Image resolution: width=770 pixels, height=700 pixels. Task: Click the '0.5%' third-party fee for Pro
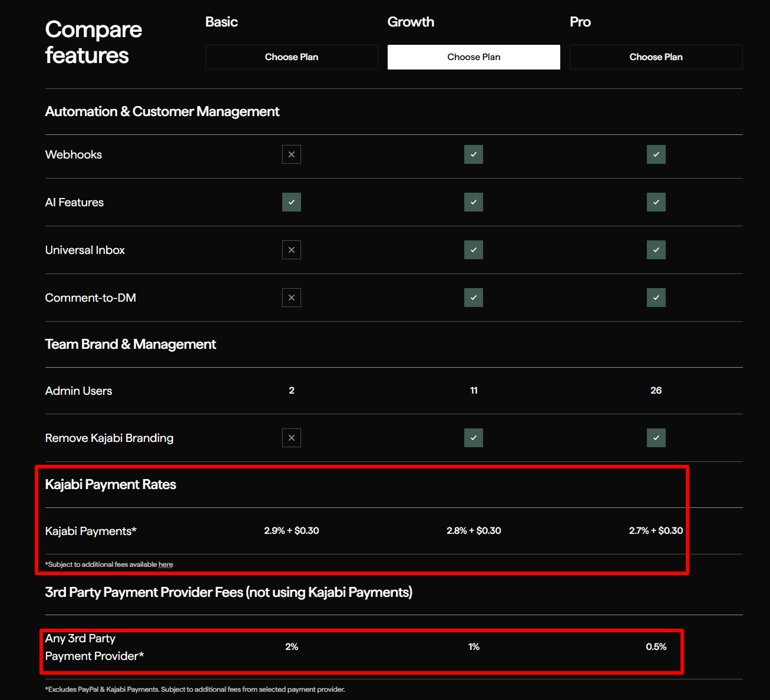pyautogui.click(x=656, y=646)
